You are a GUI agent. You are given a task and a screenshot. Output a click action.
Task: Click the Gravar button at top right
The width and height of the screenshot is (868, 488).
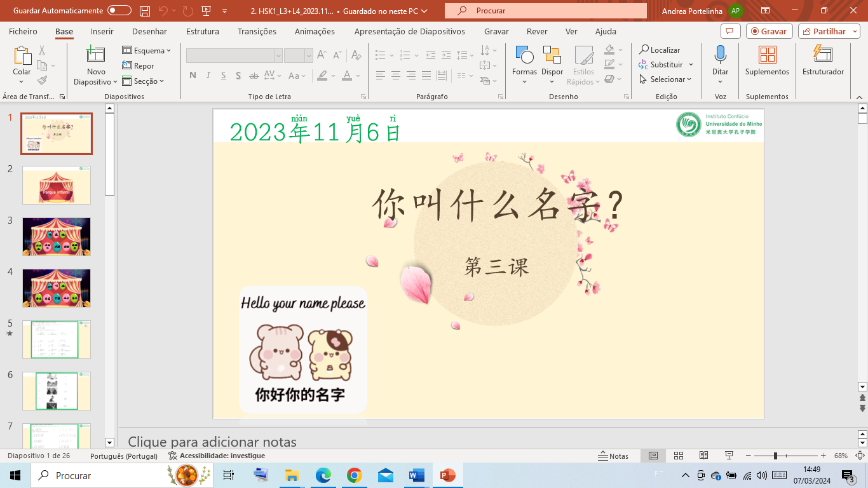(768, 31)
